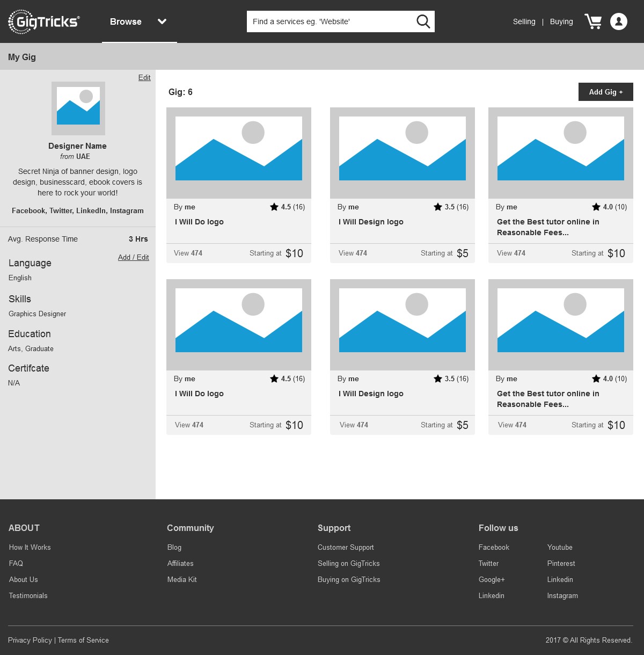Image resolution: width=644 pixels, height=655 pixels.
Task: Click Edit link above profile picture
Action: (144, 78)
